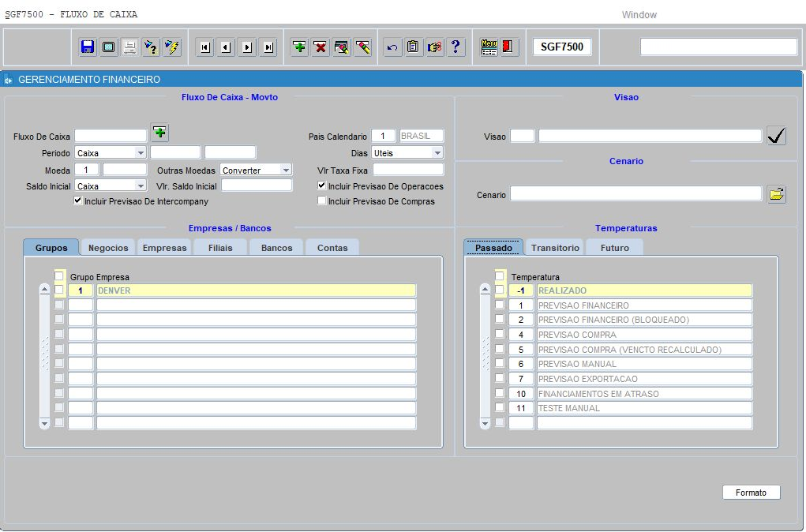Check the PREVISAO FINANCEIRO row checkbox
This screenshot has height=532, width=806.
pos(499,305)
